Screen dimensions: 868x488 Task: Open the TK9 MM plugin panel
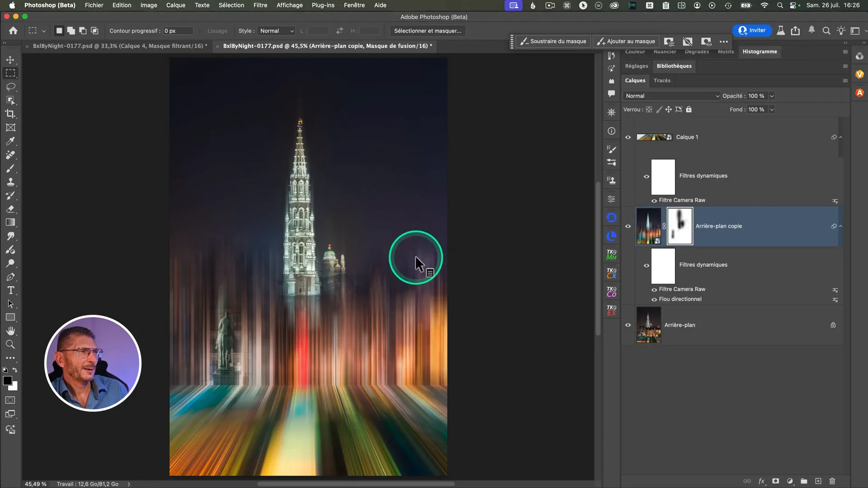point(611,255)
